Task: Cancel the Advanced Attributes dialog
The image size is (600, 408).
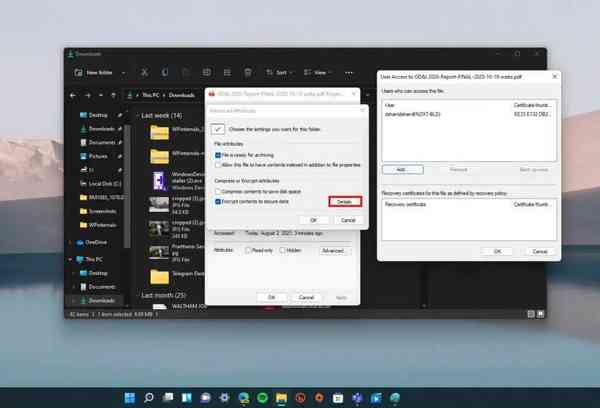Action: pyautogui.click(x=348, y=220)
